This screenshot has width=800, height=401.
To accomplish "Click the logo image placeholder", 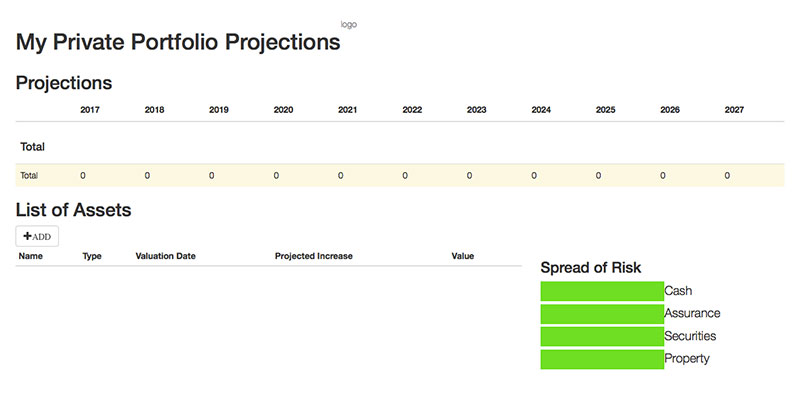I will click(348, 24).
